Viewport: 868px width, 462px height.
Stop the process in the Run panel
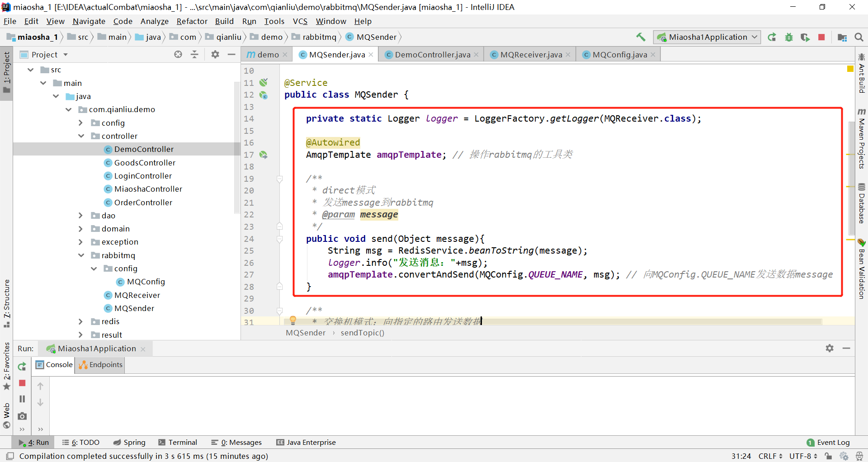coord(22,383)
